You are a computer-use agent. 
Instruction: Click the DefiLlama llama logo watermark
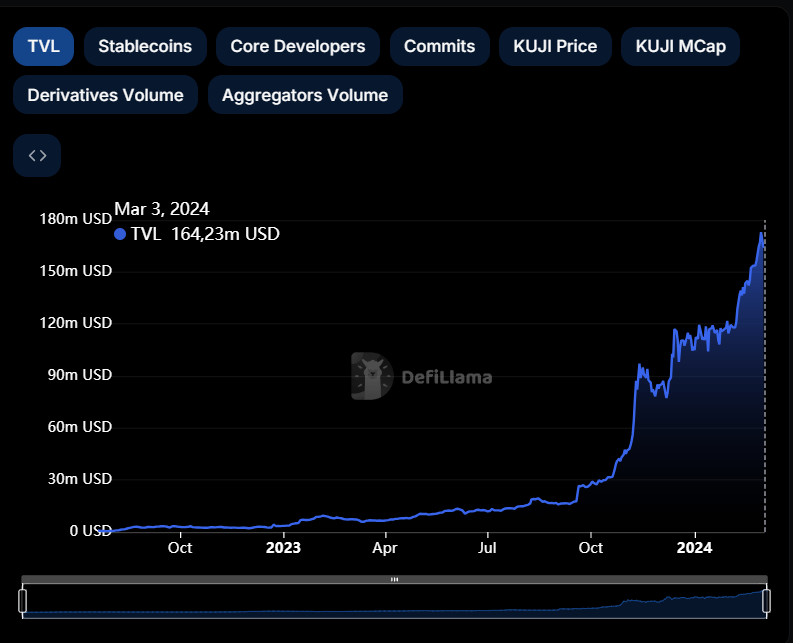372,376
